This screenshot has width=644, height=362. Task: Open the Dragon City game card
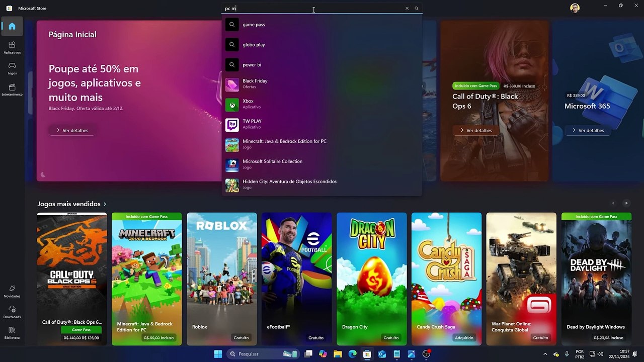click(x=372, y=279)
